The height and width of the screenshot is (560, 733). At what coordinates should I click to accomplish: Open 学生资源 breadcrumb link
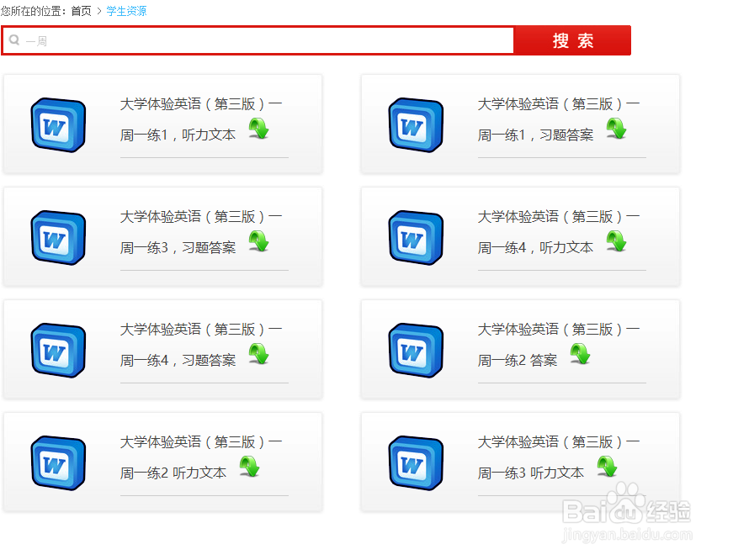tap(126, 11)
